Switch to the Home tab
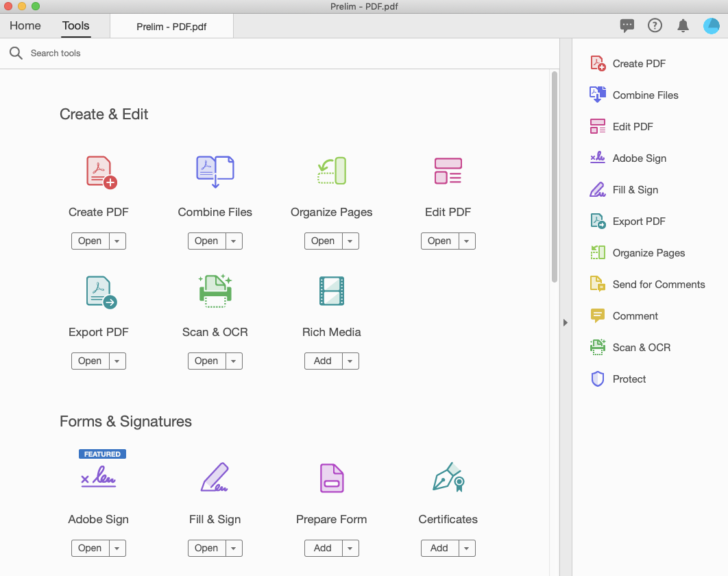Viewport: 728px width, 576px height. [x=25, y=25]
